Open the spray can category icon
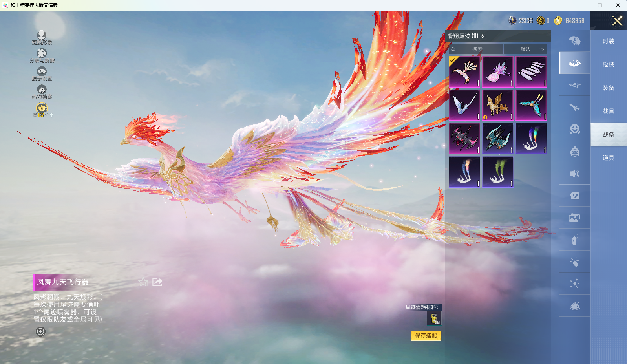Screen dimensions: 627x364 575,240
